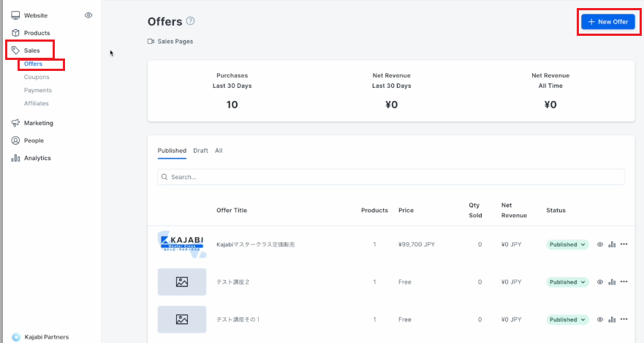This screenshot has height=343, width=644.
Task: Open Published status dropdown for テスト講座２
Action: [x=567, y=282]
